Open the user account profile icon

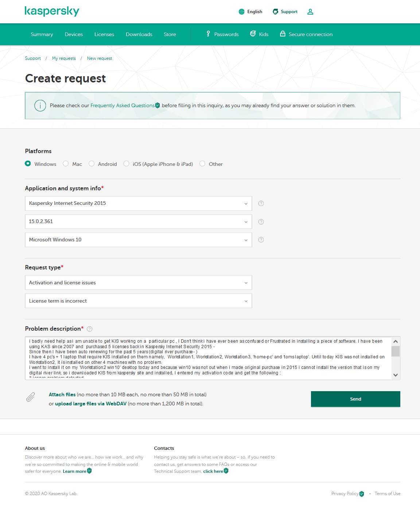tap(310, 12)
